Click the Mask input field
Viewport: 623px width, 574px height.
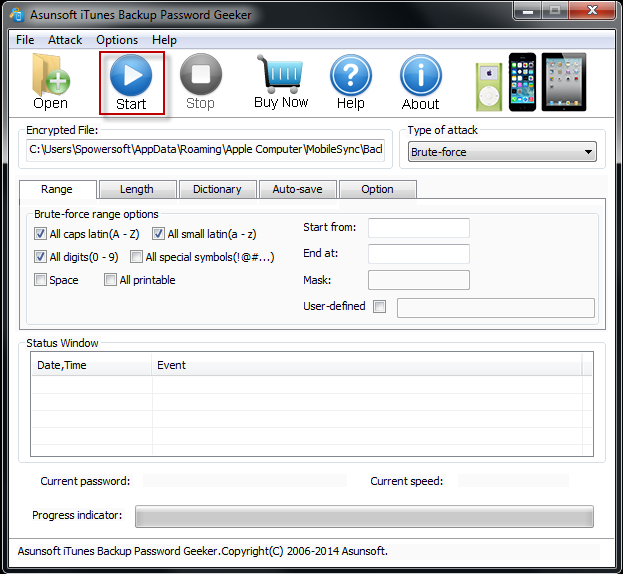(419, 280)
